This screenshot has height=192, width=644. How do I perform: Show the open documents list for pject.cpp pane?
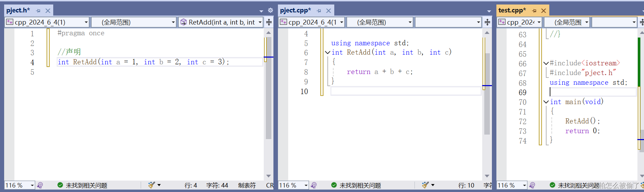pos(489,11)
